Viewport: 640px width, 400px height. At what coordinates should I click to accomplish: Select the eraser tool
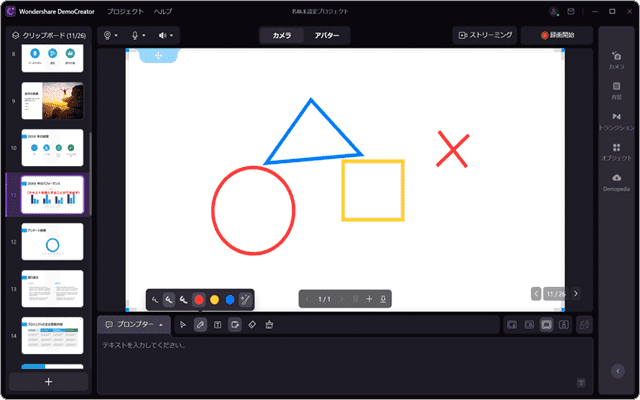[x=252, y=325]
